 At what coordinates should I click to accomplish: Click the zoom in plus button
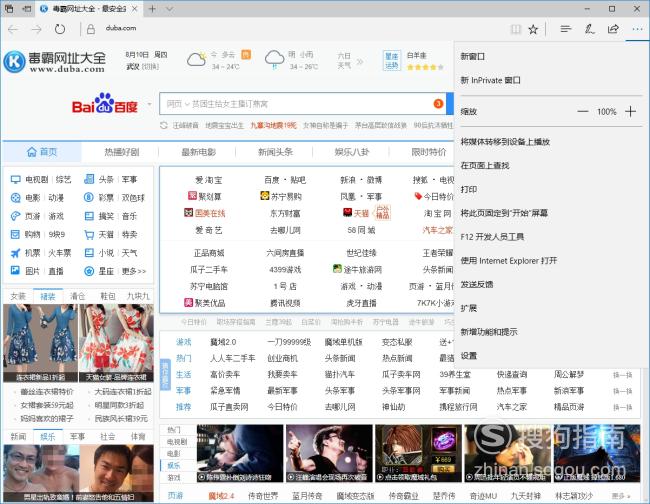pyautogui.click(x=630, y=111)
